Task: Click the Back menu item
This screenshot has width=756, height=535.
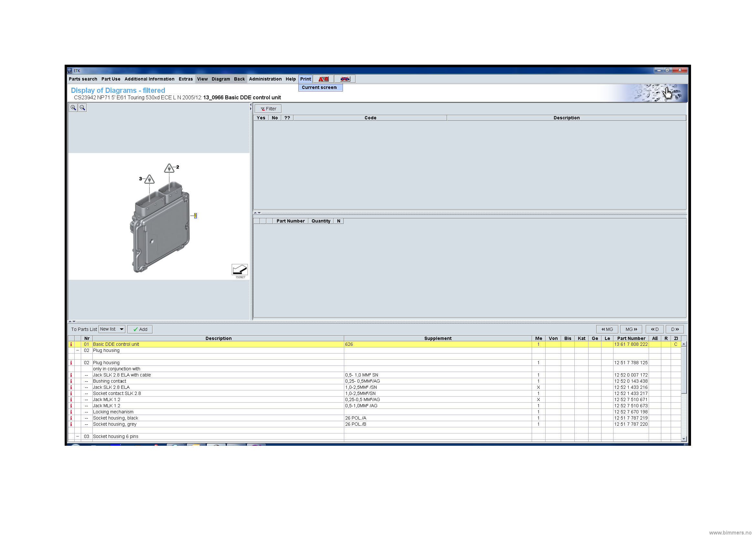Action: click(x=240, y=79)
